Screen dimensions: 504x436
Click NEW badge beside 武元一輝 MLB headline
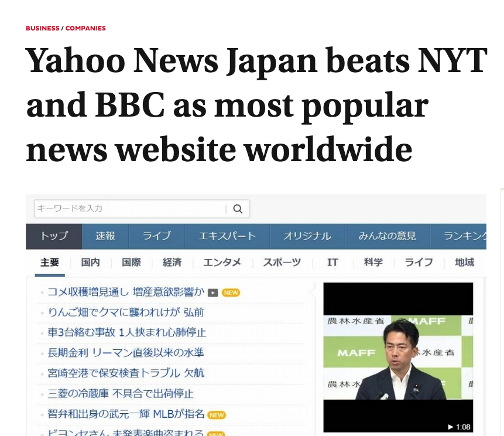[x=217, y=415]
